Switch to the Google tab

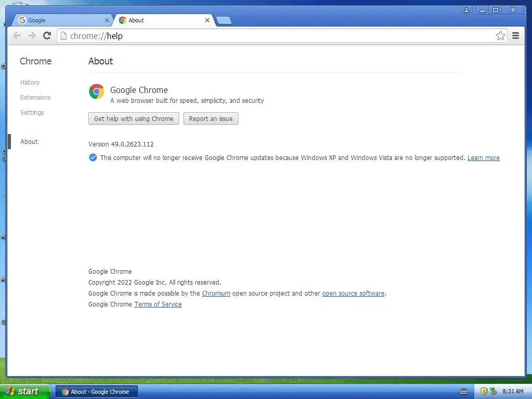[x=63, y=20]
